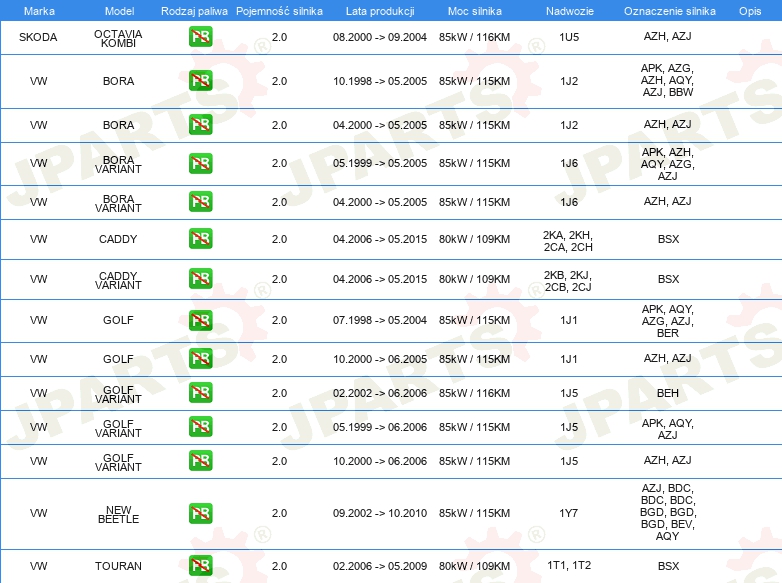The image size is (782, 583).
Task: Click fuel icon in Bora 04.2000 row
Action: tap(200, 124)
